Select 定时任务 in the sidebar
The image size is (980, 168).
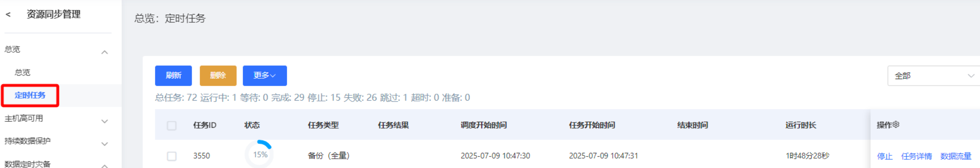[30, 95]
